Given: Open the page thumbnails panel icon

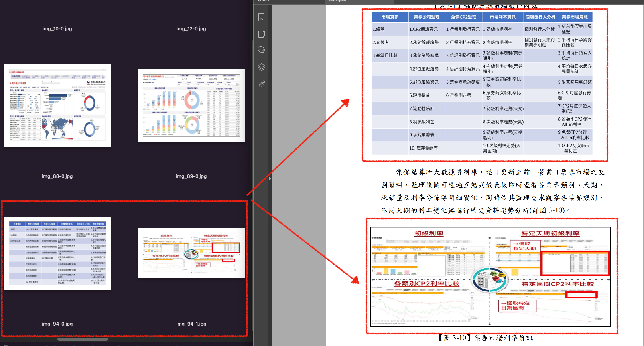Looking at the screenshot, I should (262, 34).
